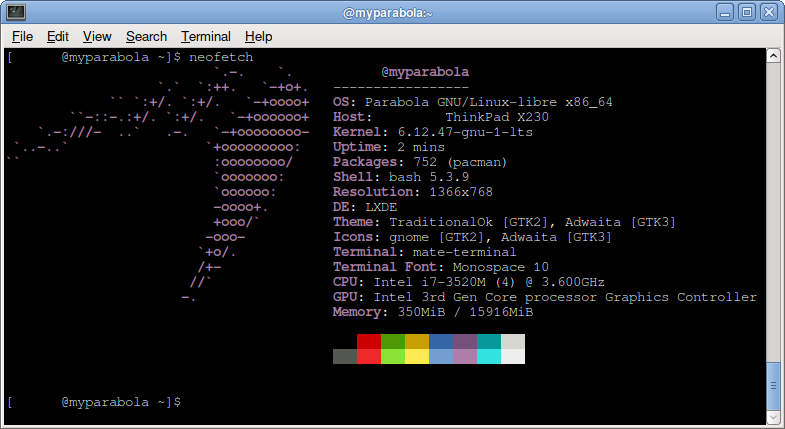Click the CPU line 'Intel i7-3520M'
This screenshot has width=785, height=429.
(x=430, y=282)
